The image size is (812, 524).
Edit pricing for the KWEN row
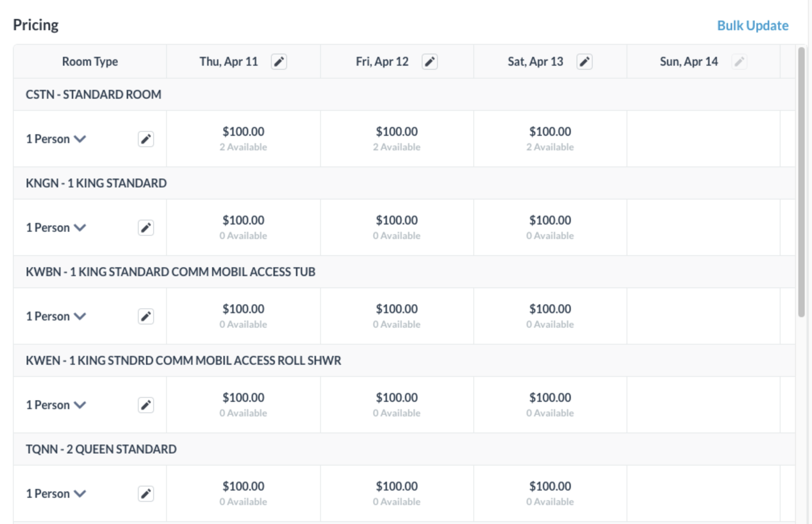click(x=146, y=405)
